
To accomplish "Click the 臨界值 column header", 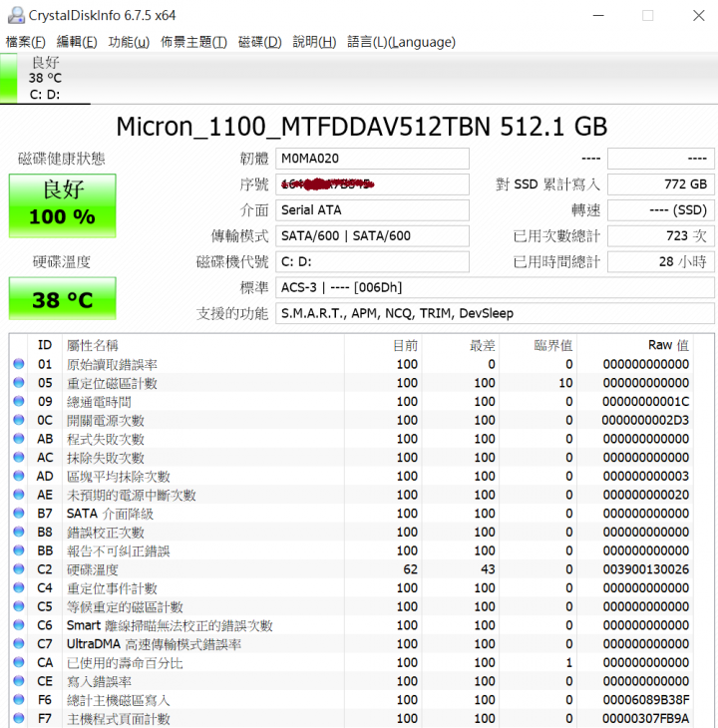I will (x=538, y=345).
